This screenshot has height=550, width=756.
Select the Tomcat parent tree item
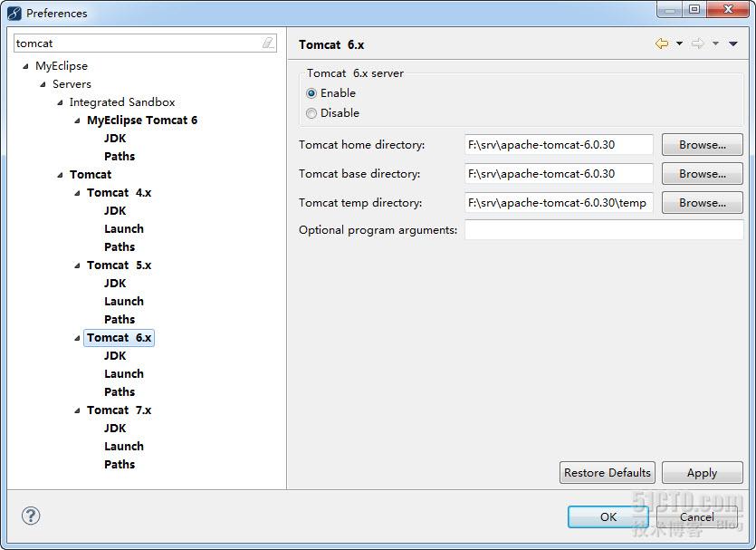(91, 175)
